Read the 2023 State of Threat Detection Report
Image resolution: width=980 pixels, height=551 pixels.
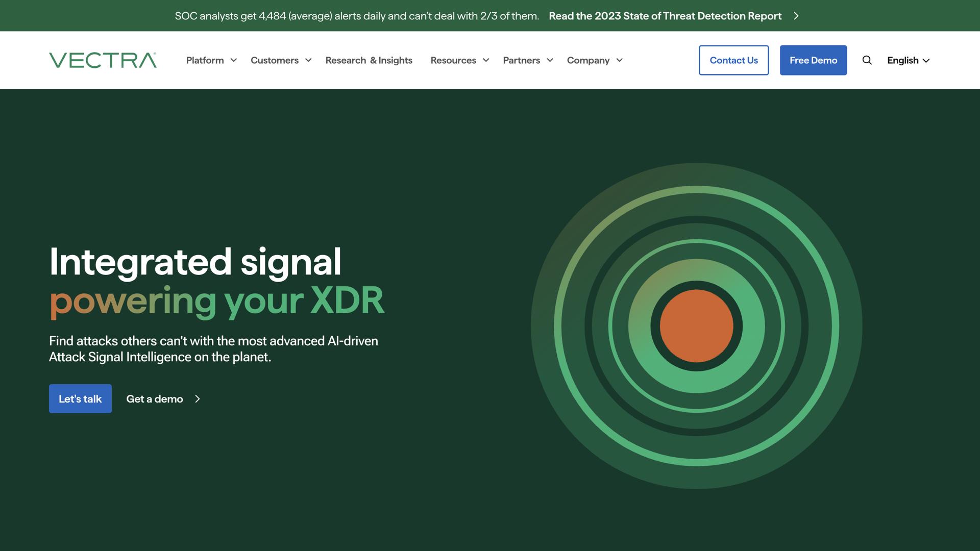click(x=665, y=16)
